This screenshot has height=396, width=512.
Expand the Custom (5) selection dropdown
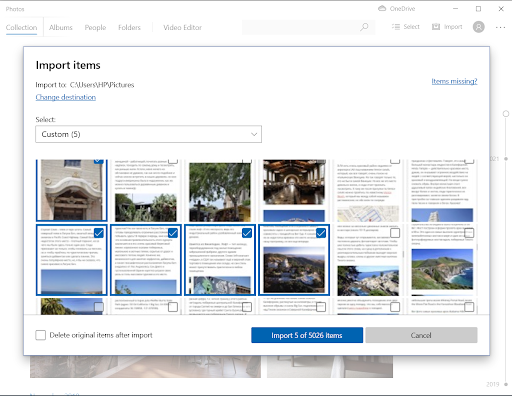[x=148, y=134]
